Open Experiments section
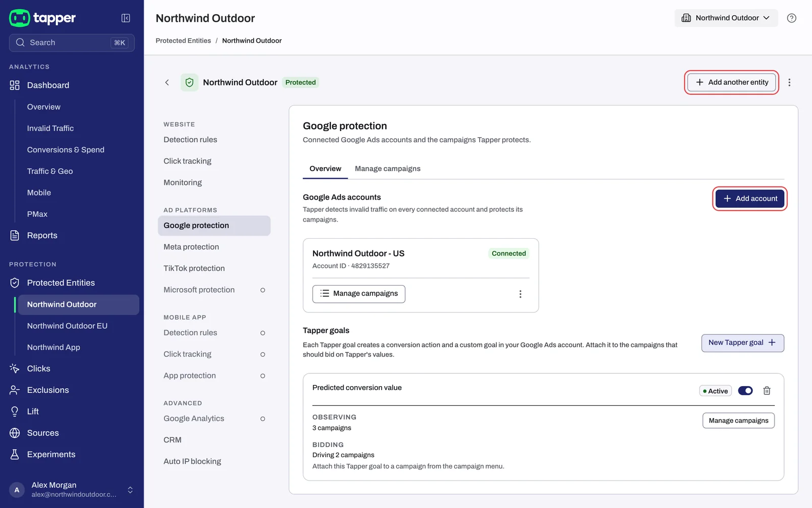 pos(72,455)
